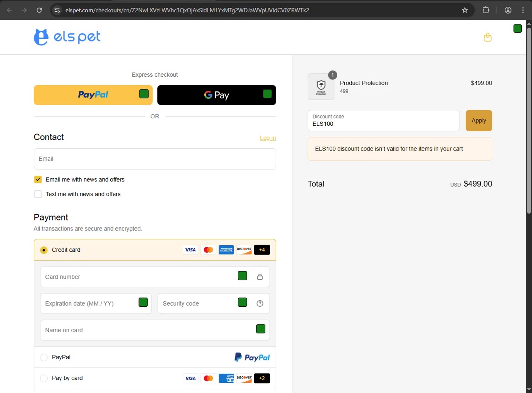Select the Pay by card radio button
The image size is (532, 393).
pos(44,378)
